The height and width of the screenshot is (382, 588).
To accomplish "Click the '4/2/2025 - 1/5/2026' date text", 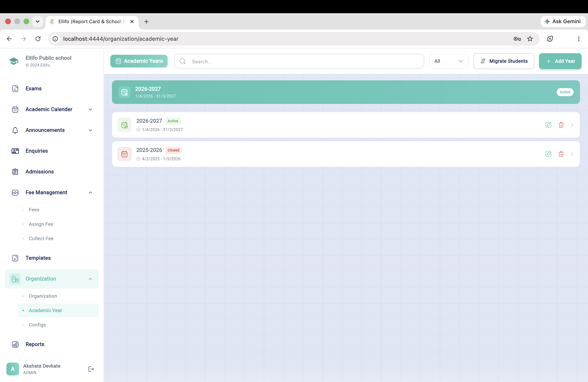I will [161, 159].
